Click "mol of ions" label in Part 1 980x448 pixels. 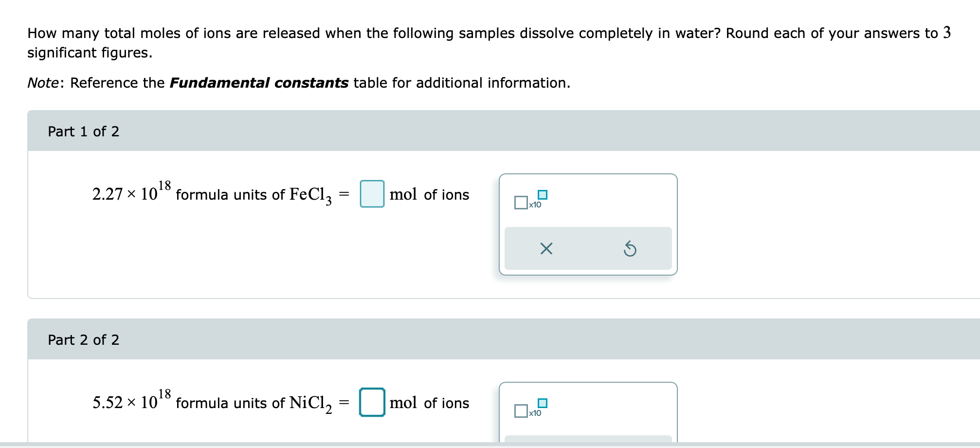pos(429,195)
